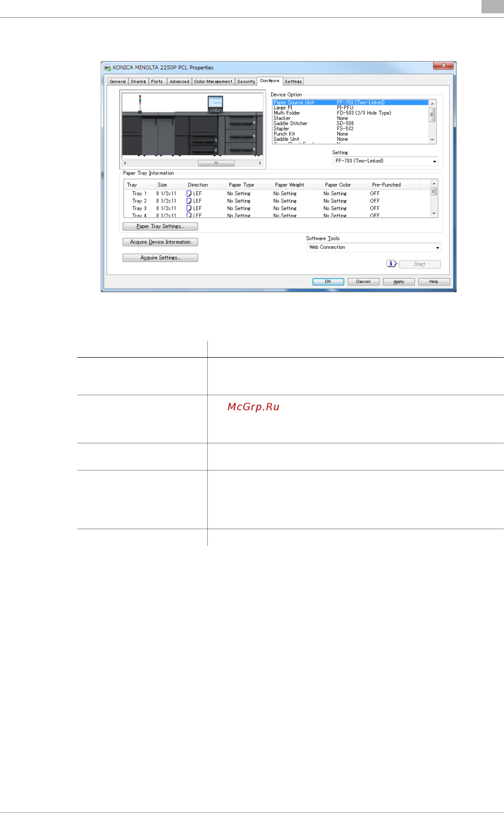
Task: Click Tray 3 Paper Color No Setting
Action: pyautogui.click(x=335, y=208)
